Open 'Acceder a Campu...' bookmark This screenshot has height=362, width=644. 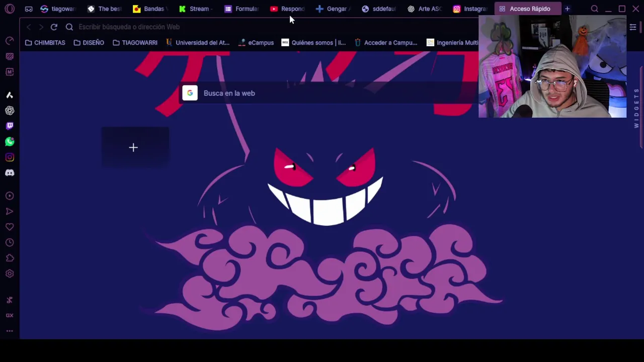(386, 43)
